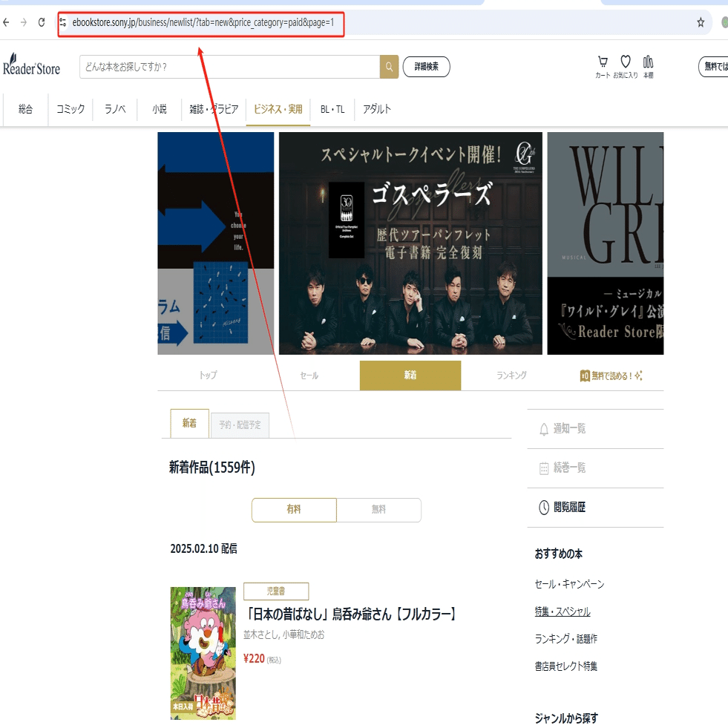Click author names 並木さとし, 小華和ためお
The image size is (728, 728).
(x=284, y=634)
